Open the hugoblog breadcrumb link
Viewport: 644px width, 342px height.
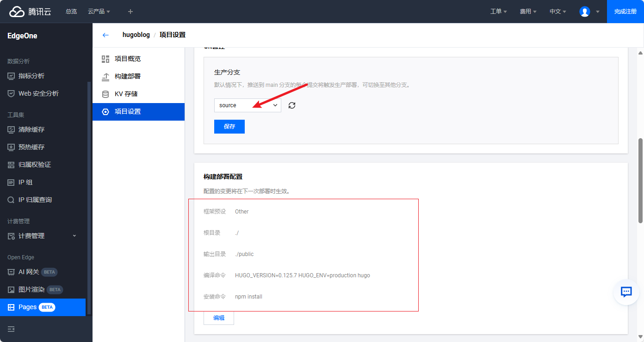(136, 35)
